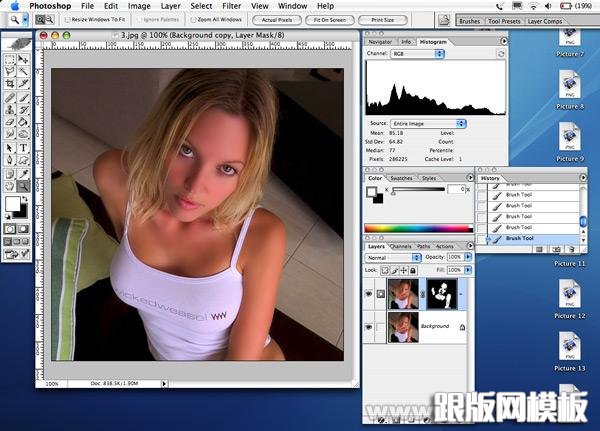600x431 pixels.
Task: Click the trash icon in History palette
Action: [x=572, y=250]
